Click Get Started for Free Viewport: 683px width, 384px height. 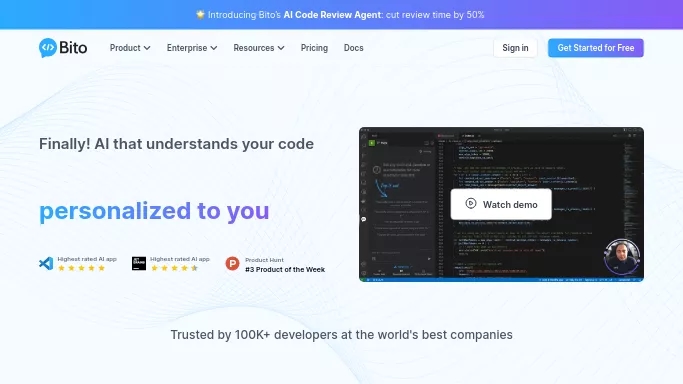coord(595,48)
